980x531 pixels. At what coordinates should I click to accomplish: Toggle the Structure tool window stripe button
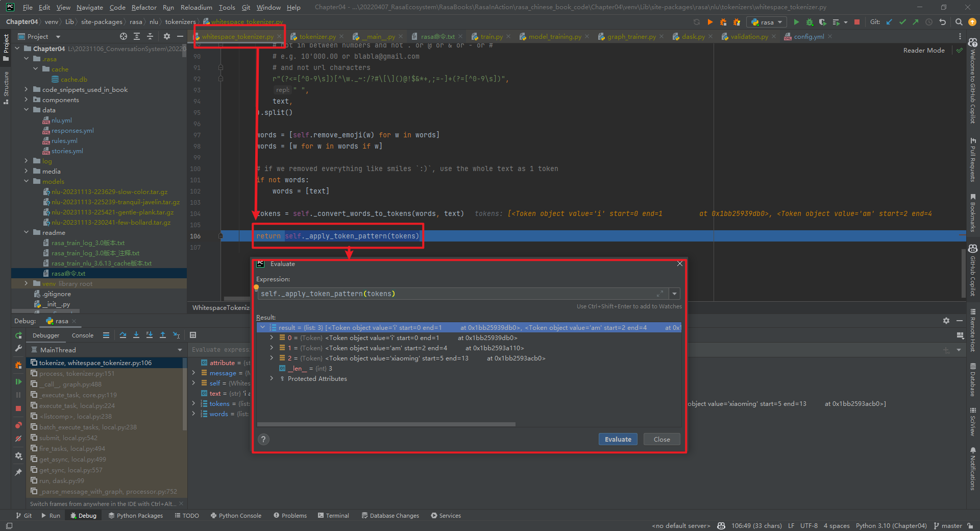6,87
